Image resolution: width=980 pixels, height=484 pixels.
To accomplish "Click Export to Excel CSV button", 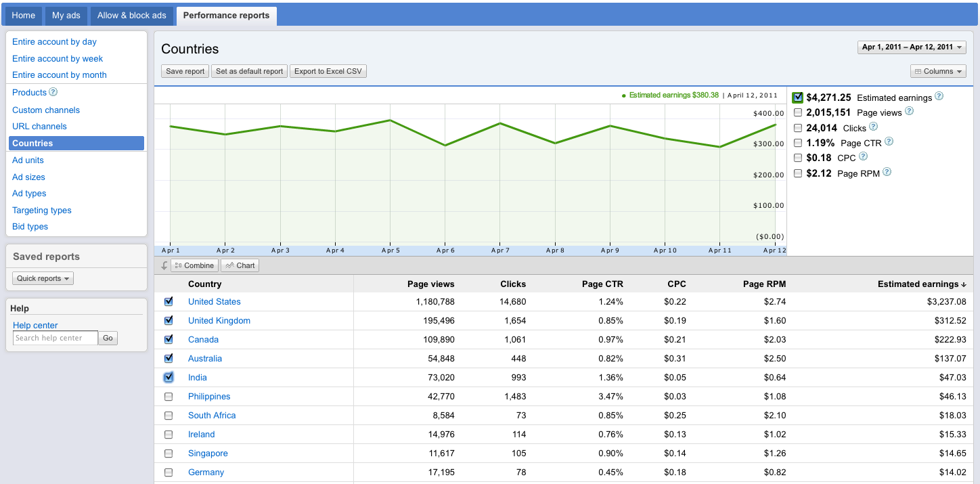I will click(328, 71).
